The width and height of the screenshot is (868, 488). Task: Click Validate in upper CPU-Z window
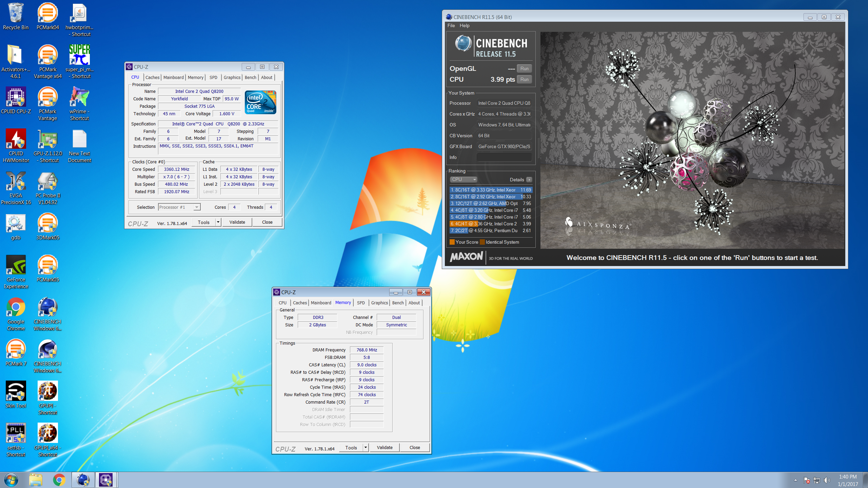[x=237, y=222]
